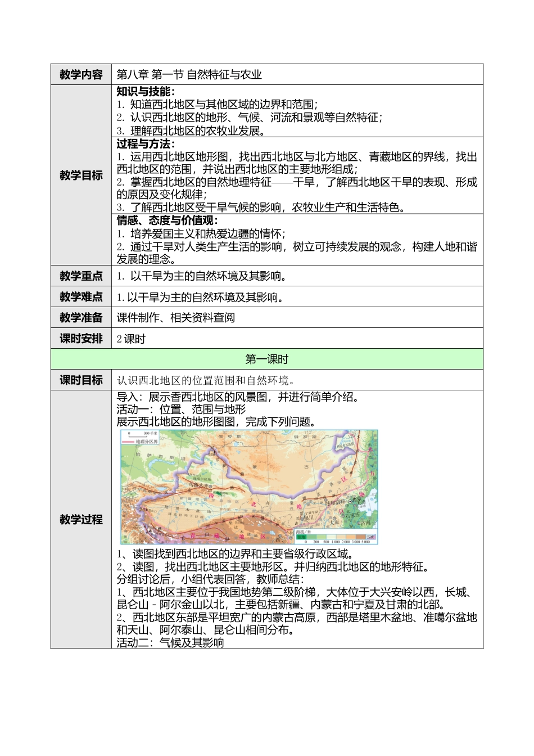Image resolution: width=534 pixels, height=756 pixels.
Task: Select the 教学重点 table cell
Action: pyautogui.click(x=82, y=276)
